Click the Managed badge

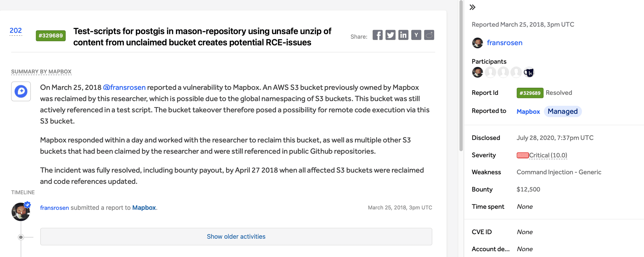pos(563,112)
